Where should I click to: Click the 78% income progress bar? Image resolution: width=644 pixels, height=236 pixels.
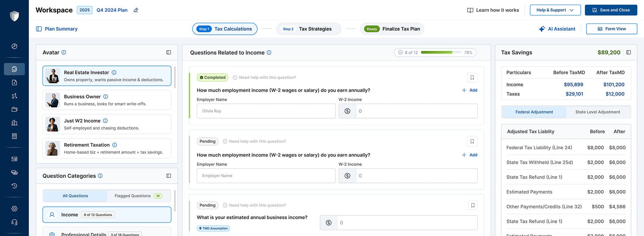(436, 53)
